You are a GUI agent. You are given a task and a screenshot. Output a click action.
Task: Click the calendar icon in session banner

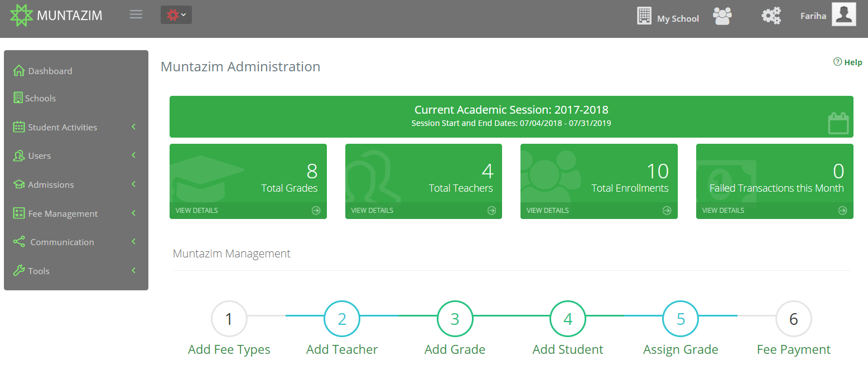[x=838, y=123]
